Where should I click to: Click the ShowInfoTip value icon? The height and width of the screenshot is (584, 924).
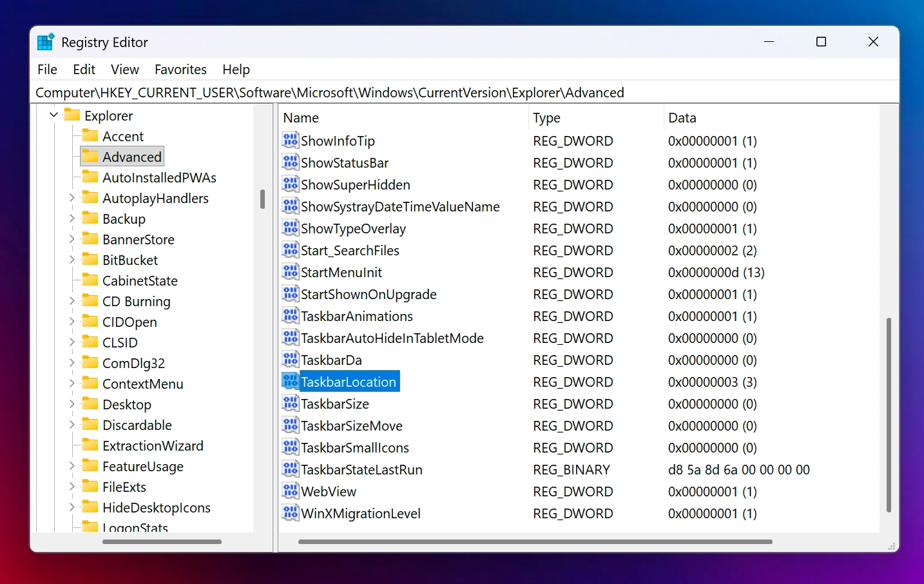coord(291,140)
